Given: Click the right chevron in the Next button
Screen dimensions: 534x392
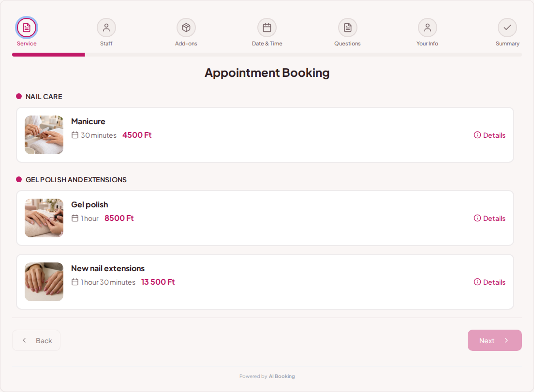Looking at the screenshot, I should [x=506, y=340].
